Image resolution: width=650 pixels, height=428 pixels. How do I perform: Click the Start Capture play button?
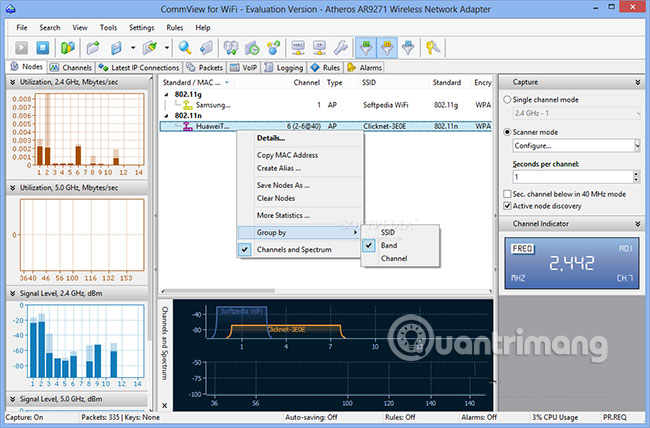[x=20, y=47]
